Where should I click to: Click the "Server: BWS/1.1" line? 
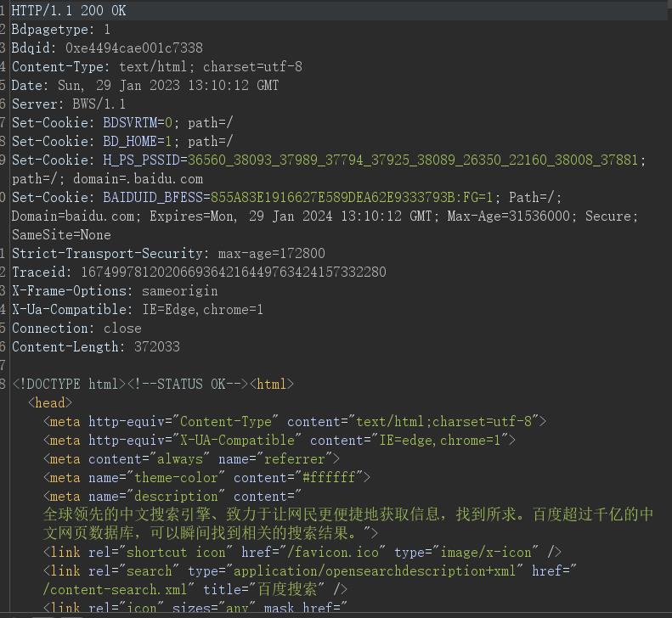(x=69, y=104)
